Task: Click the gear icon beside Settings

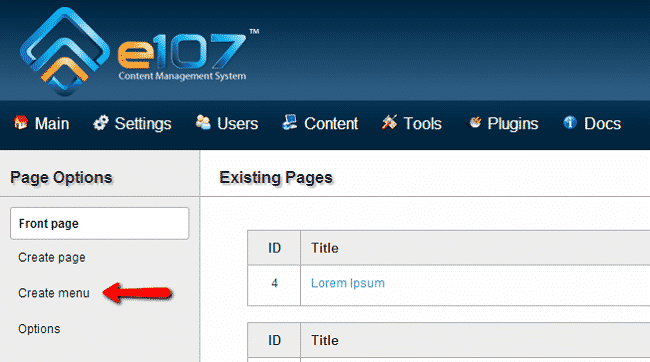Action: [101, 123]
